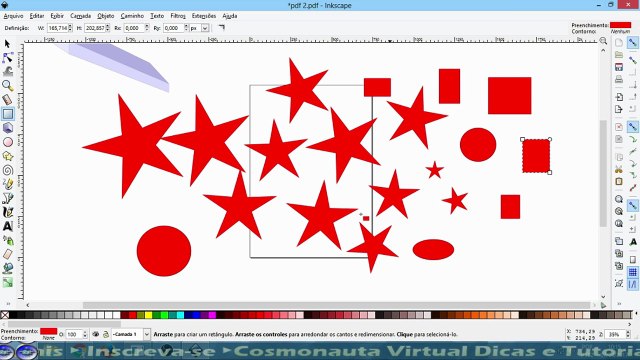
Task: Pick the yellow palette swatch
Action: coord(148,315)
